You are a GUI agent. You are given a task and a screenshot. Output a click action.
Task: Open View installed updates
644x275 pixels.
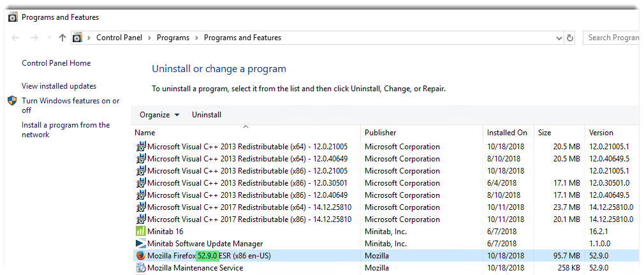tap(59, 86)
